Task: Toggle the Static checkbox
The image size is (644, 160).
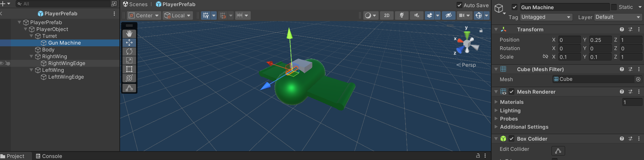Action: tap(614, 7)
